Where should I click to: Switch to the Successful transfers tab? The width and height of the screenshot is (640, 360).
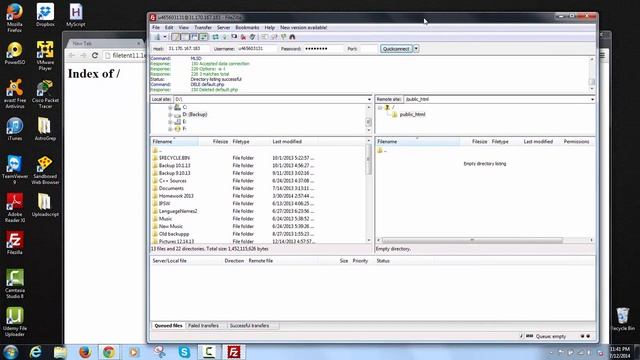click(249, 326)
